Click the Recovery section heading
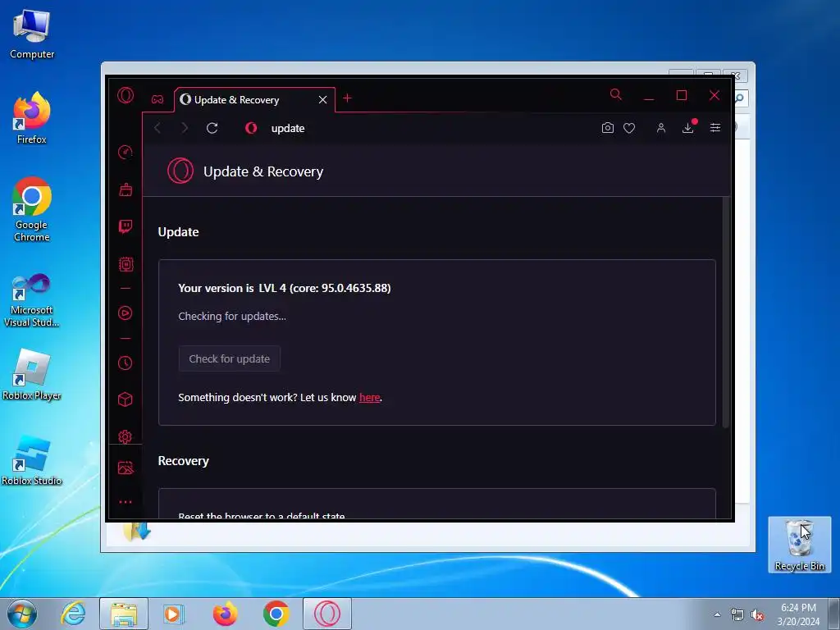840x630 pixels. pyautogui.click(x=183, y=461)
